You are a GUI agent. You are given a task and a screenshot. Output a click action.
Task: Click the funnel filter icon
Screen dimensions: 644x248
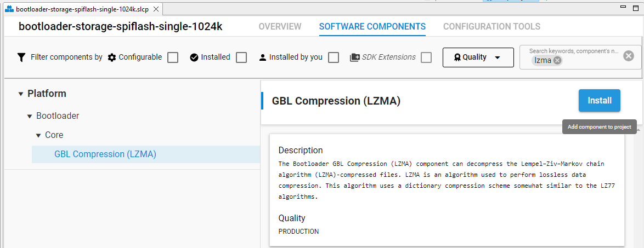pyautogui.click(x=21, y=57)
